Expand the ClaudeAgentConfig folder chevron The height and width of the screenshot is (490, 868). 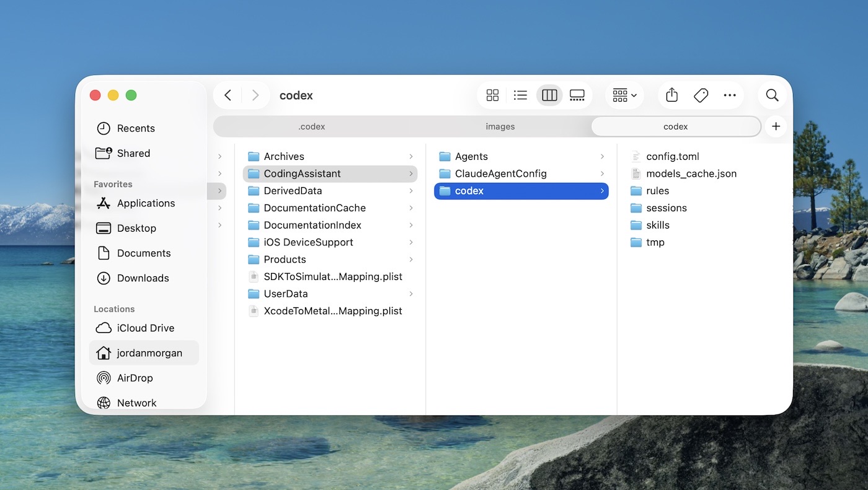click(601, 174)
